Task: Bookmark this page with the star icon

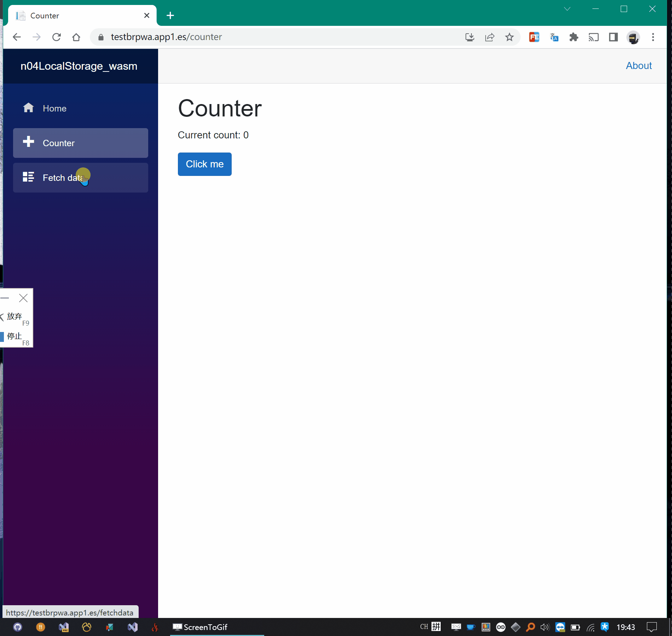Action: [509, 37]
